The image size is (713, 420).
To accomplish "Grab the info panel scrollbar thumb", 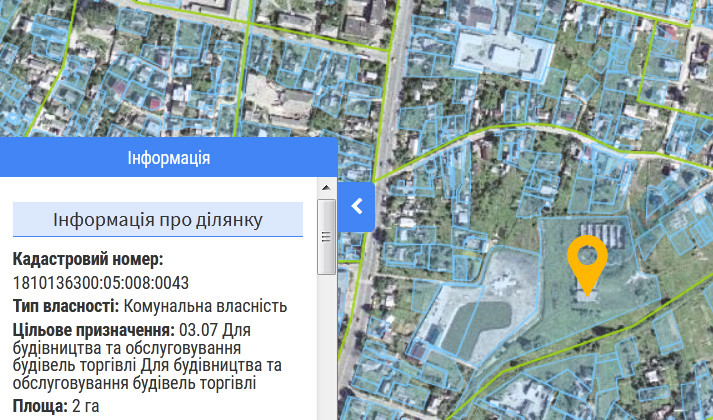I will pos(326,236).
